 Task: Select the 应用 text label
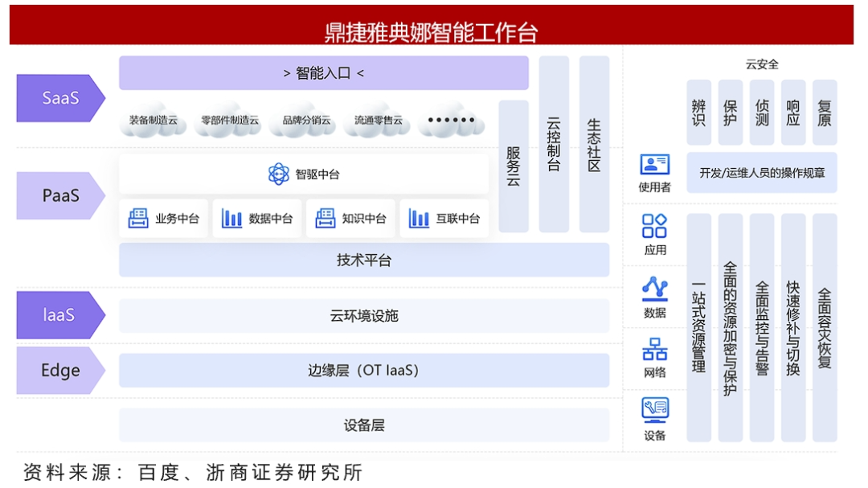tap(655, 250)
